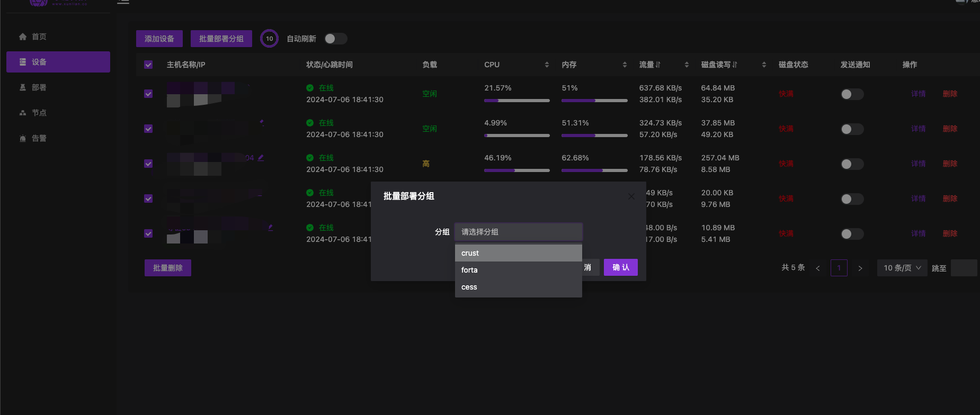Click the CPU usage bar showing 46.19%

click(516, 170)
